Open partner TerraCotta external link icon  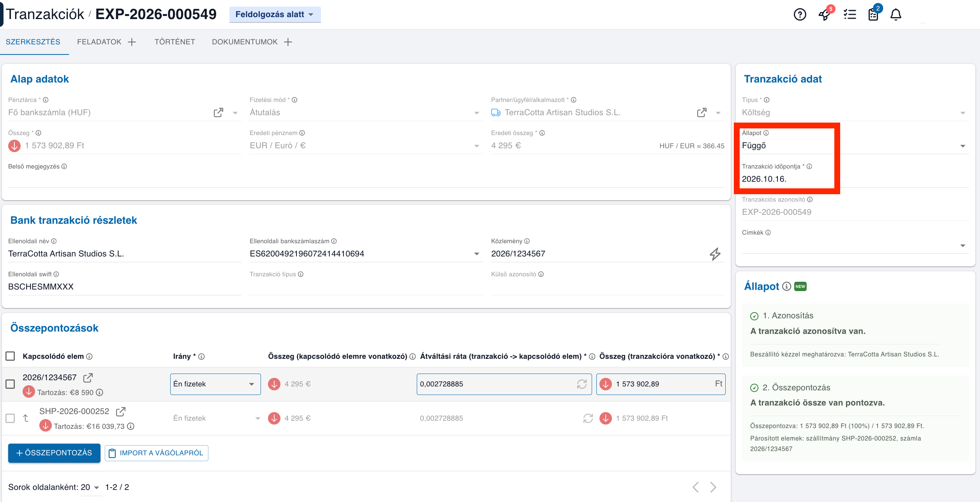click(702, 112)
